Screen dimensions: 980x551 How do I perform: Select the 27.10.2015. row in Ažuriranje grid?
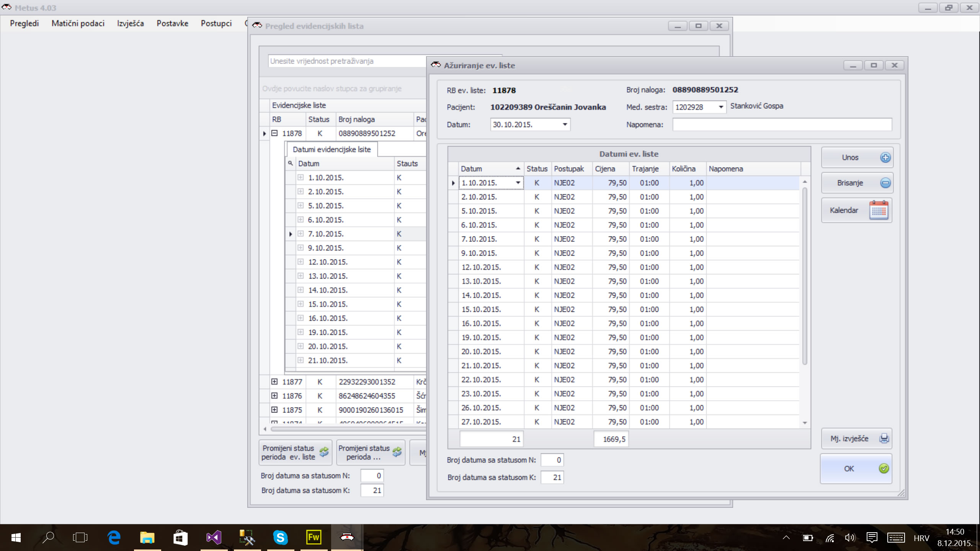coord(623,422)
